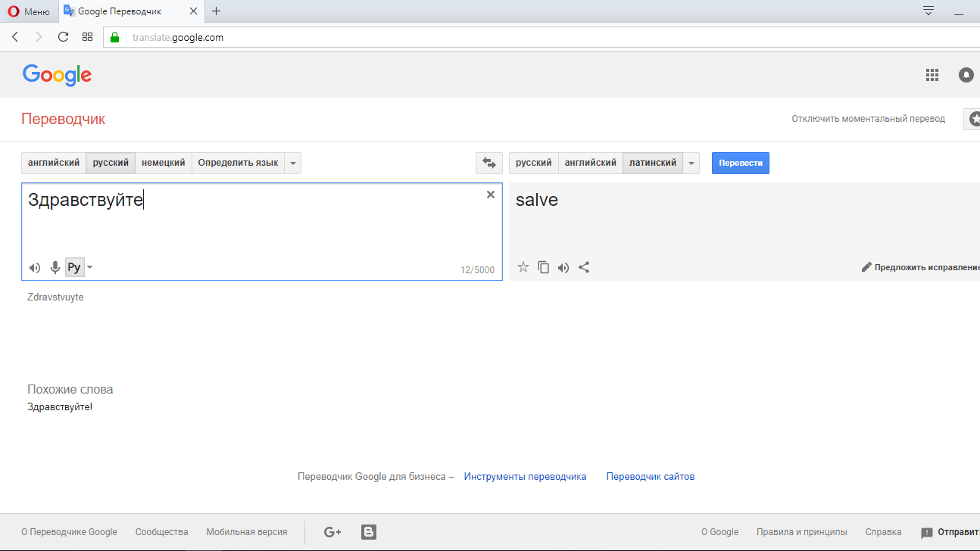Expand the target language list dropdown
This screenshot has width=980, height=551.
tap(691, 163)
